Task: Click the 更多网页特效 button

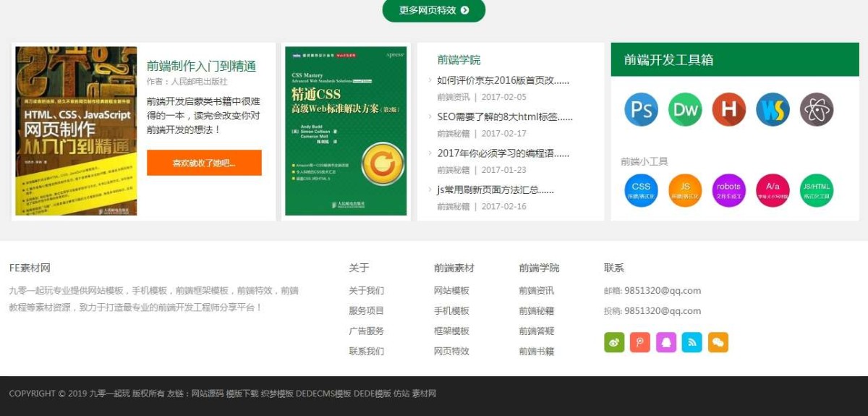Action: (x=433, y=10)
